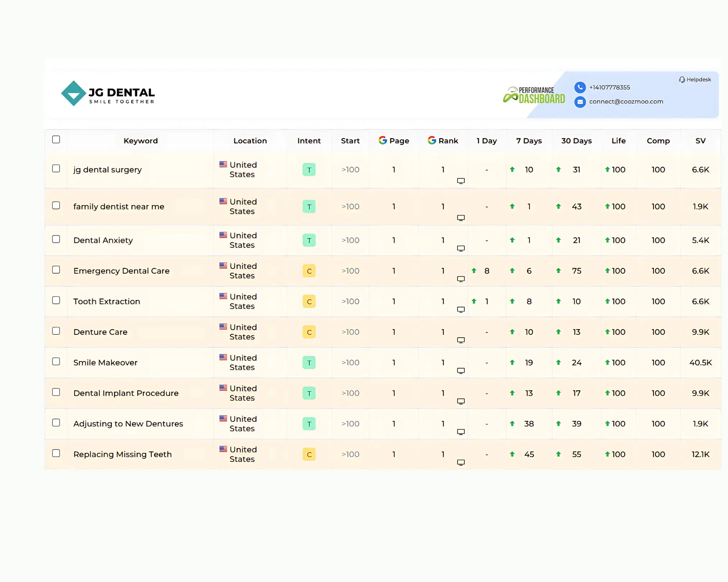Click the Google icon in the Page column header
Screen dimensions: 728x582
382,140
